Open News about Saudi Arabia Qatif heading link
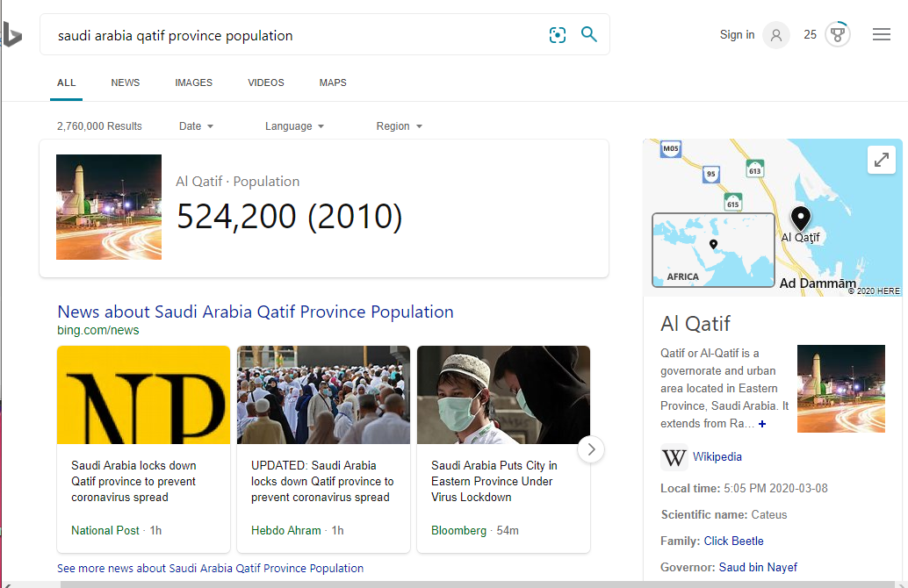This screenshot has height=588, width=908. pyautogui.click(x=256, y=312)
